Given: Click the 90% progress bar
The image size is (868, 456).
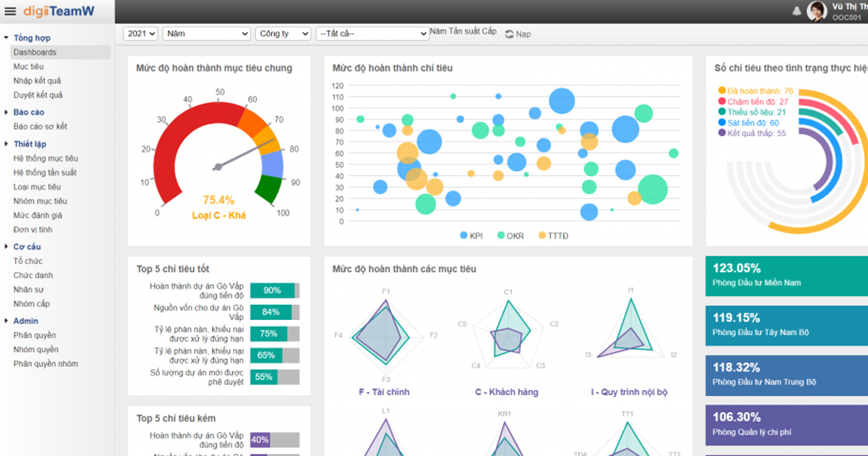Looking at the screenshot, I should point(275,290).
